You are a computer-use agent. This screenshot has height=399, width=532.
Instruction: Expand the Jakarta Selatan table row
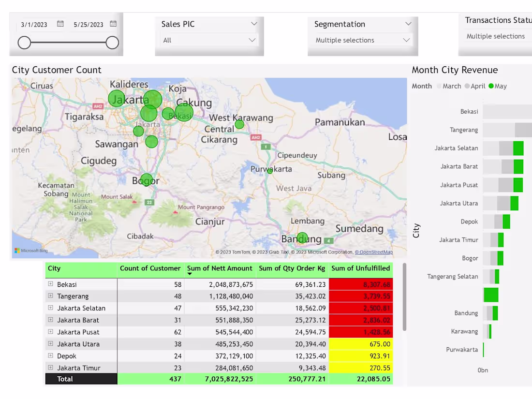50,308
